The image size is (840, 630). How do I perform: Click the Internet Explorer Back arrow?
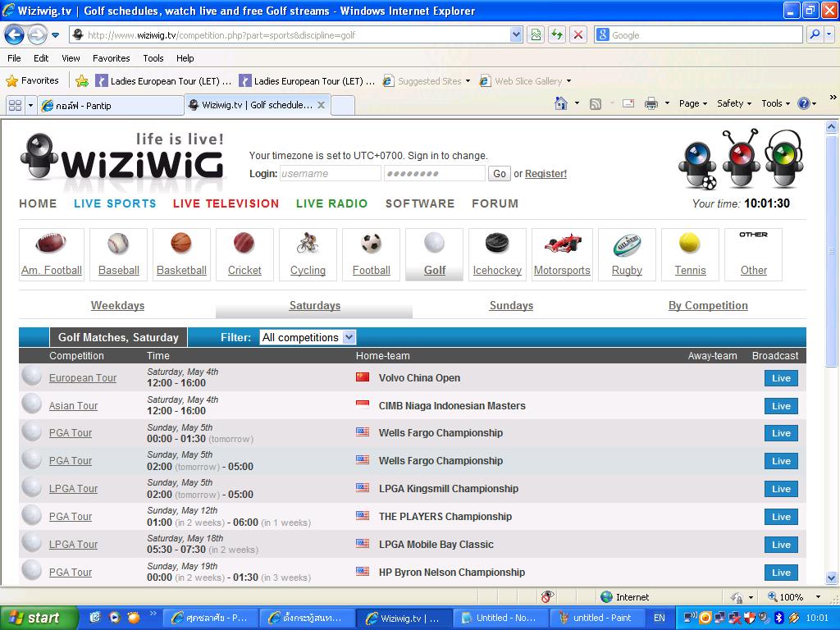click(15, 35)
